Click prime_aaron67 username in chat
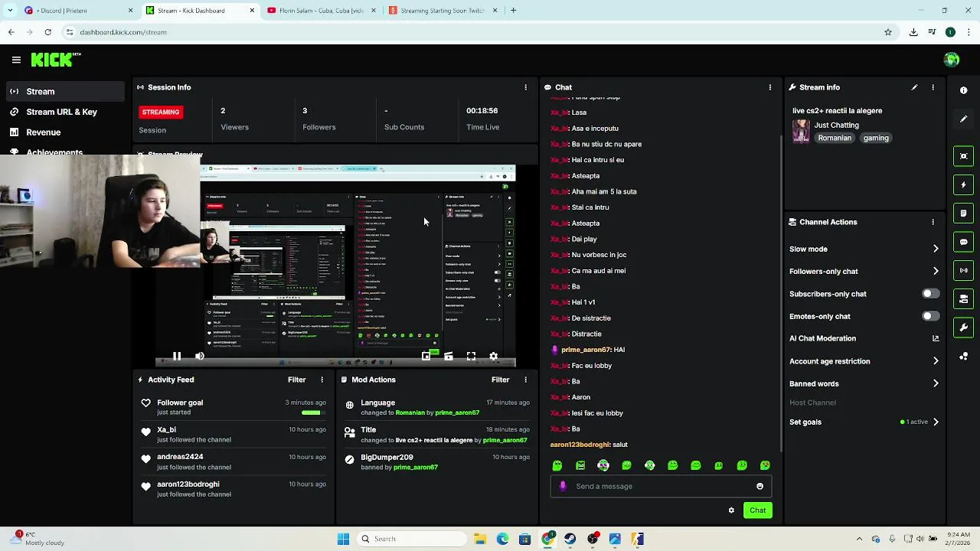 pyautogui.click(x=586, y=350)
